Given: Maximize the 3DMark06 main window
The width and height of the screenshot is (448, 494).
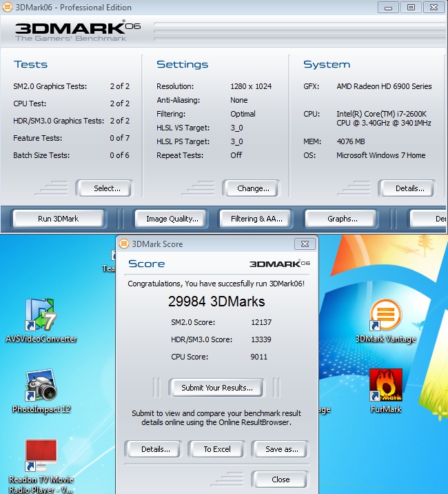Looking at the screenshot, I should (411, 8).
